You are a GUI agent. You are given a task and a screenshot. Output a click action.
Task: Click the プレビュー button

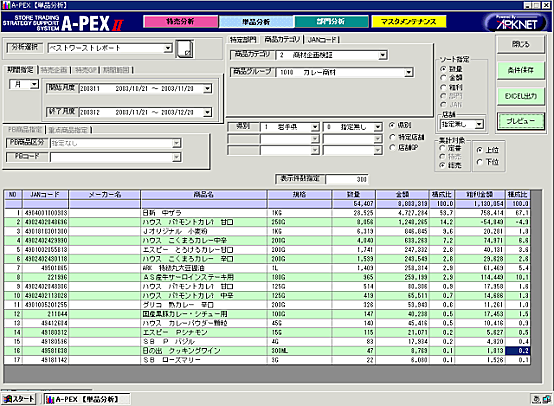pyautogui.click(x=521, y=121)
